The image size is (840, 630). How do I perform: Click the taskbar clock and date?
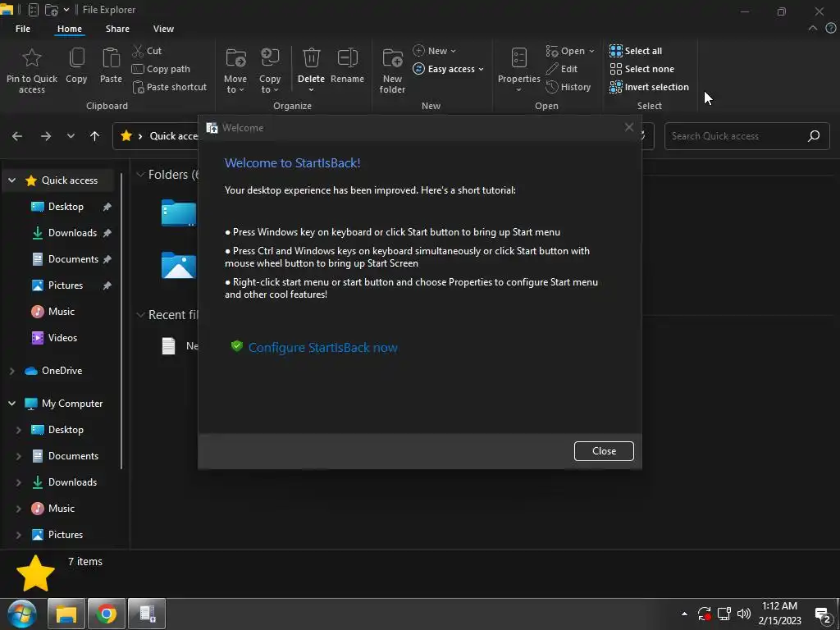(779, 614)
